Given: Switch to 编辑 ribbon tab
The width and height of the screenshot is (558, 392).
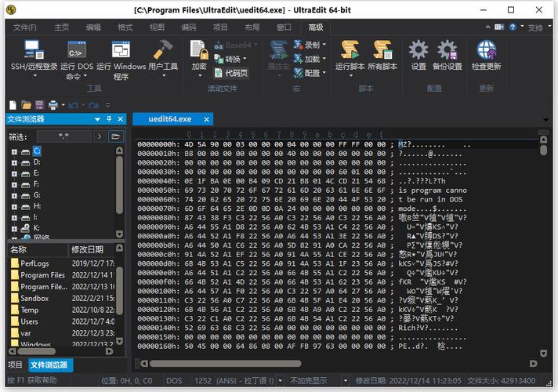Looking at the screenshot, I should tap(93, 27).
